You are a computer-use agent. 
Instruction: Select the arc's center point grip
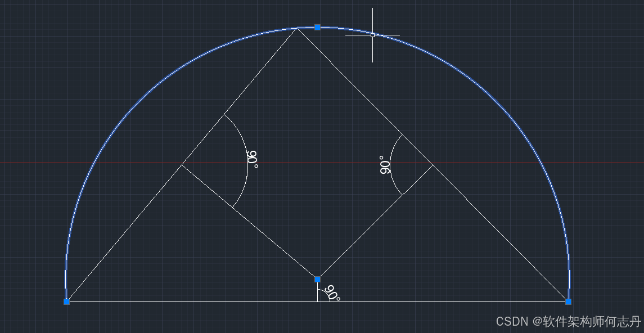(317, 279)
